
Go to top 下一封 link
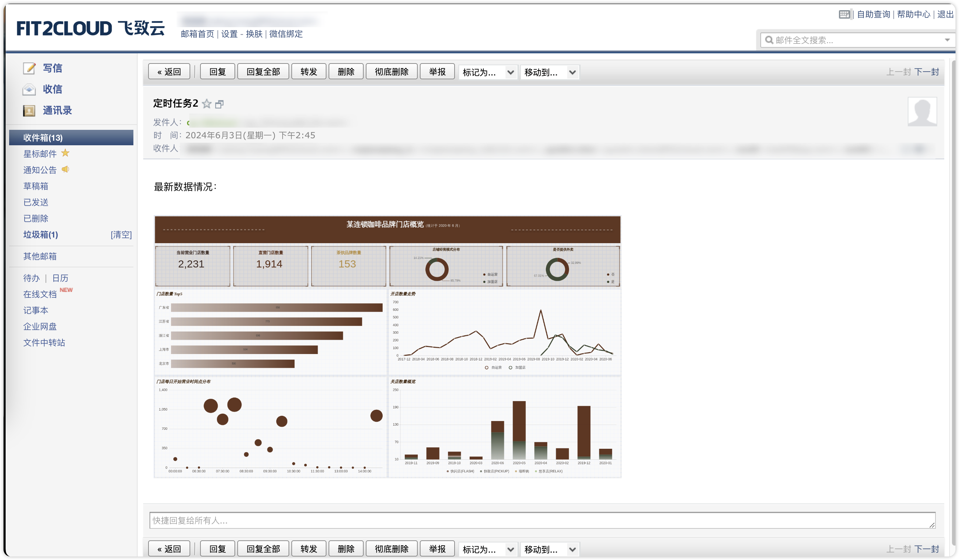pos(926,72)
